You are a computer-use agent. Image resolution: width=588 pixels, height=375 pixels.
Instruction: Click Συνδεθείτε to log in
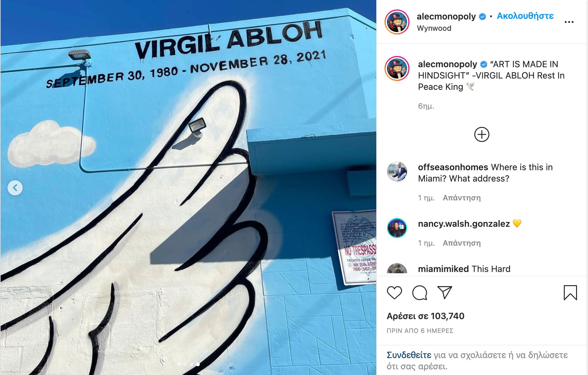coord(409,355)
